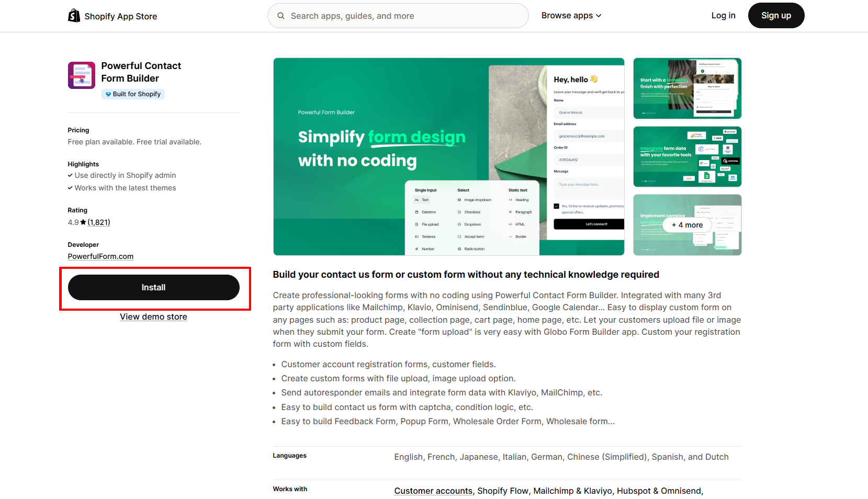Open the main Simplify form design screenshot
868x499 pixels.
click(449, 157)
